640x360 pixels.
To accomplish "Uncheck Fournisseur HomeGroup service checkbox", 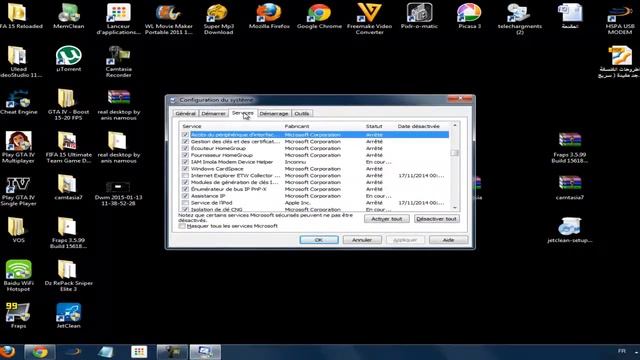I will coord(185,155).
